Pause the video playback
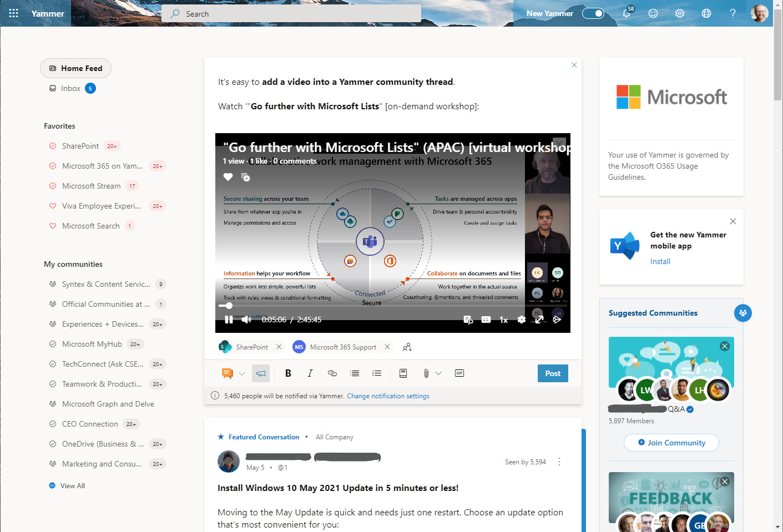 (229, 320)
